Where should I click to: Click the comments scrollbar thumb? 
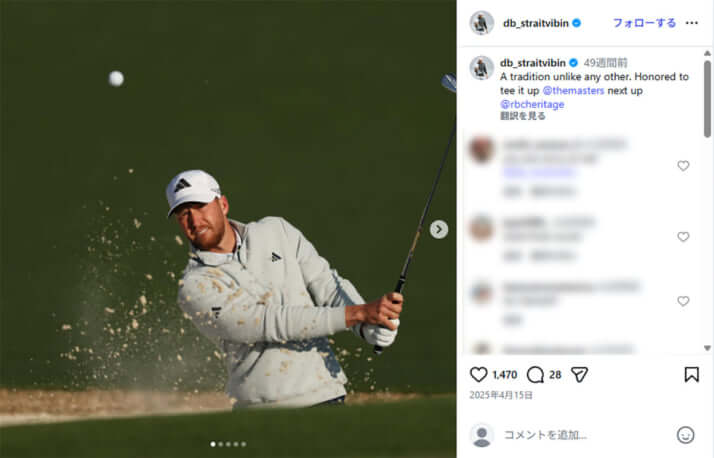pyautogui.click(x=707, y=99)
